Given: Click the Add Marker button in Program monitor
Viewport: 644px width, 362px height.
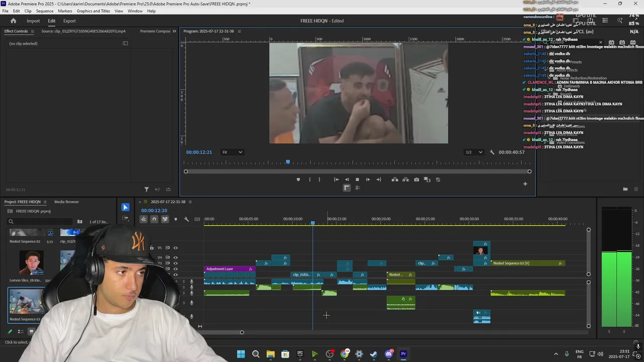Looking at the screenshot, I should point(298,179).
